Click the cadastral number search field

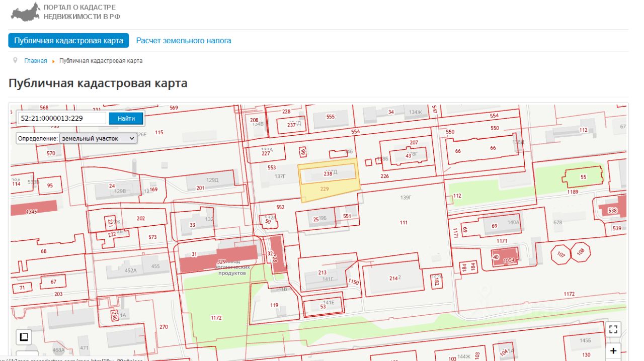(62, 119)
